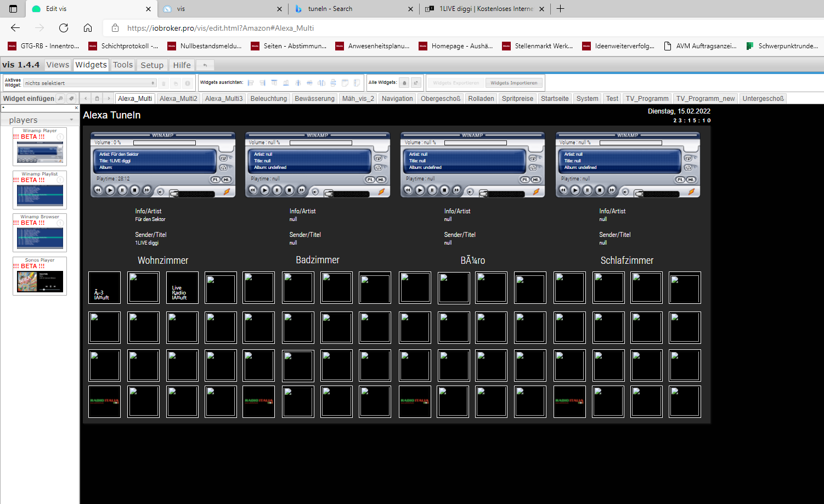Open the Aktives Widget dropdown
824x504 pixels.
[90, 83]
